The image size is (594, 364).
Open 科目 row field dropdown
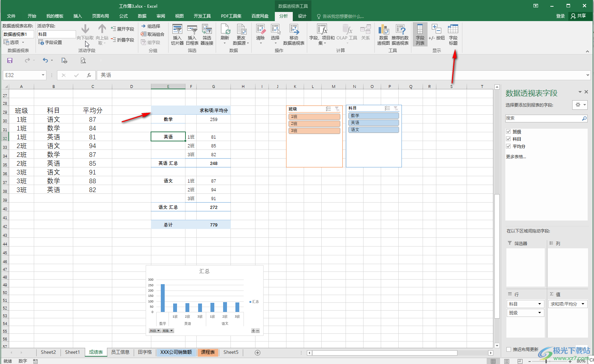pos(539,304)
